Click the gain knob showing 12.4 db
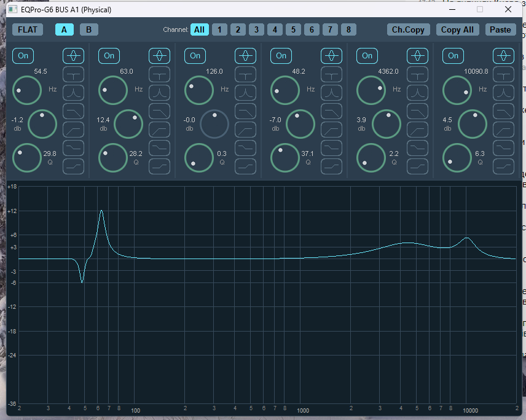Image resolution: width=526 pixels, height=420 pixels. click(128, 124)
